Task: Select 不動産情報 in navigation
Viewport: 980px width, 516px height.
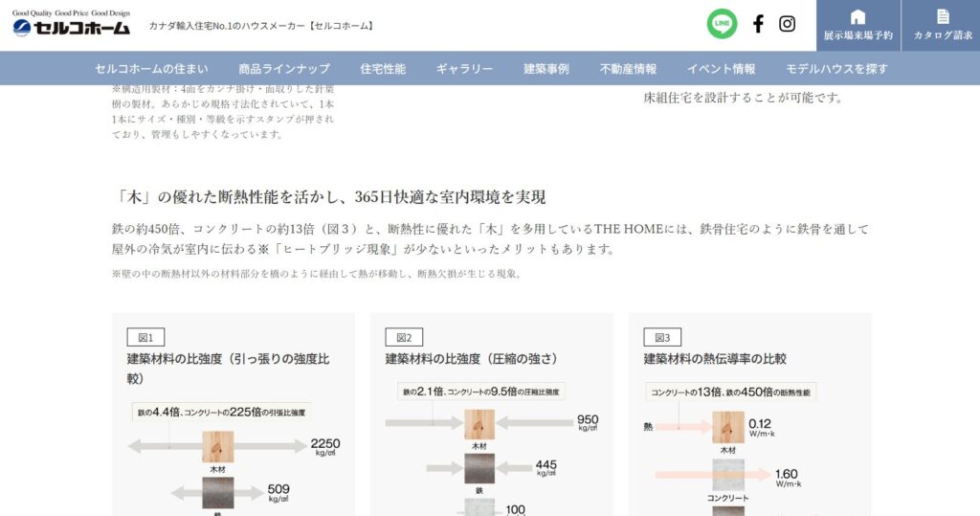Action: click(628, 69)
